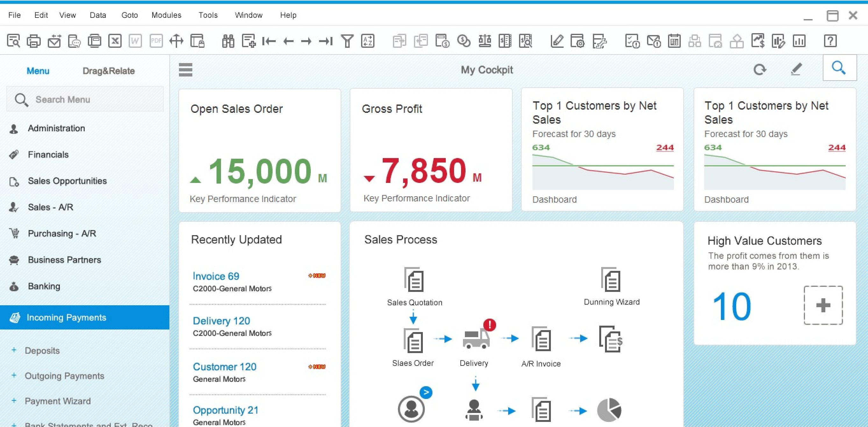Viewport: 868px width, 427px height.
Task: Open the Modules menu
Action: 166,15
